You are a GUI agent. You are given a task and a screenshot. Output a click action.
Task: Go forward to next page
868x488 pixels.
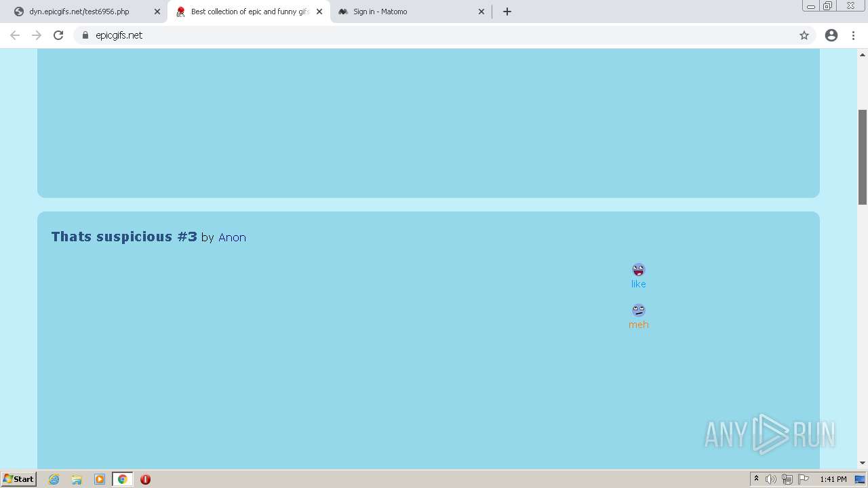click(37, 35)
